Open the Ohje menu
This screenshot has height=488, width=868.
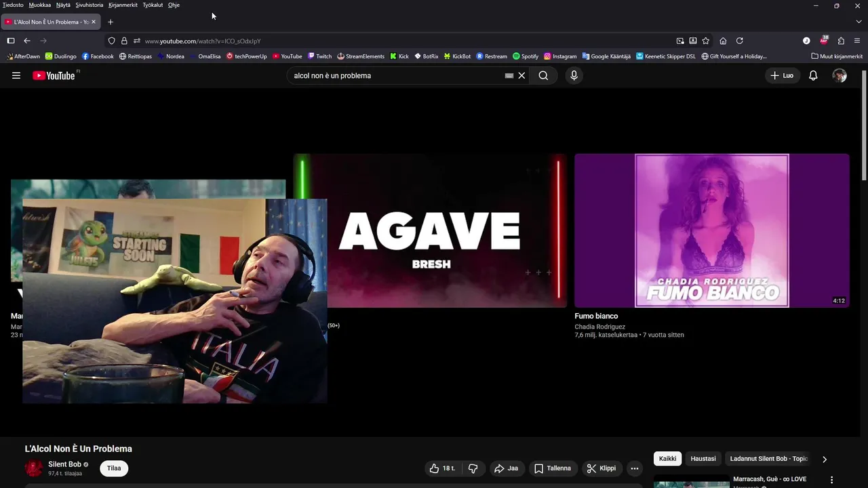(174, 5)
